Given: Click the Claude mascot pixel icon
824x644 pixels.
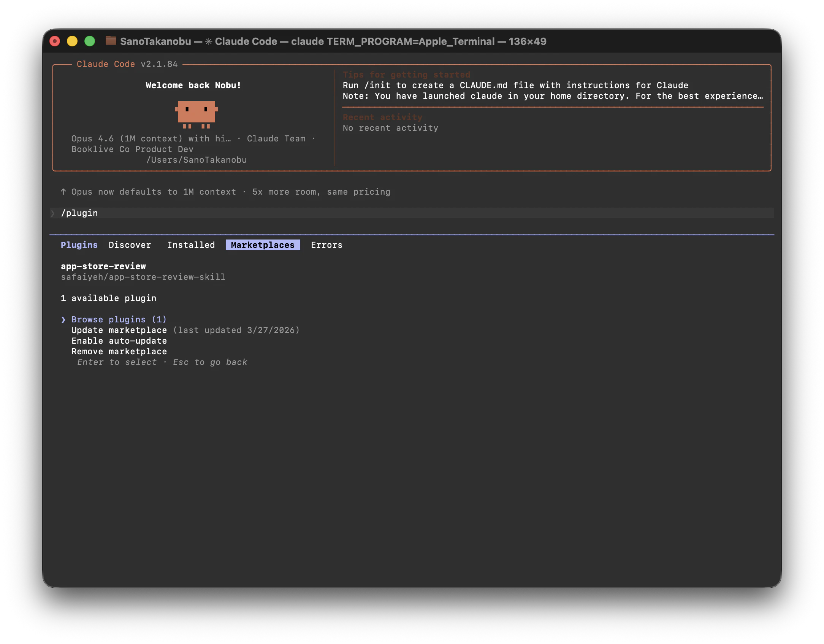Looking at the screenshot, I should pos(196,114).
